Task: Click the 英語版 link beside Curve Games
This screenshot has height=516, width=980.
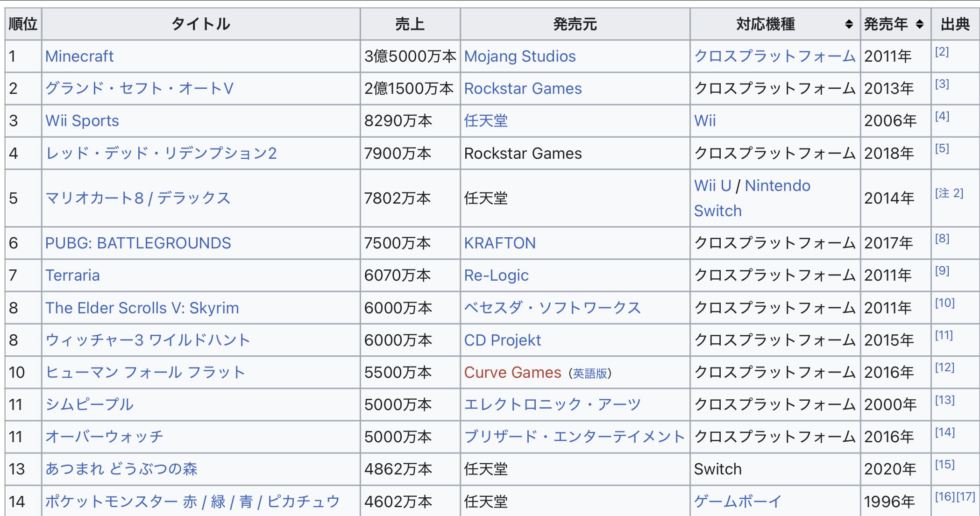Action: coord(590,374)
